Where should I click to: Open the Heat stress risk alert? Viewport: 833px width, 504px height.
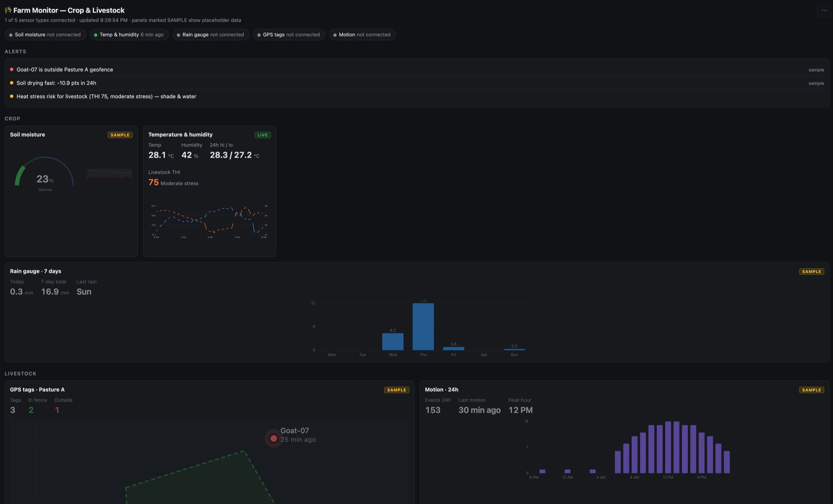pos(417,96)
